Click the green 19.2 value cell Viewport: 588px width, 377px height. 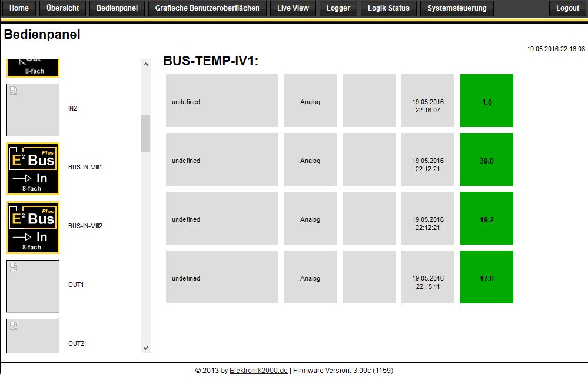pos(487,218)
